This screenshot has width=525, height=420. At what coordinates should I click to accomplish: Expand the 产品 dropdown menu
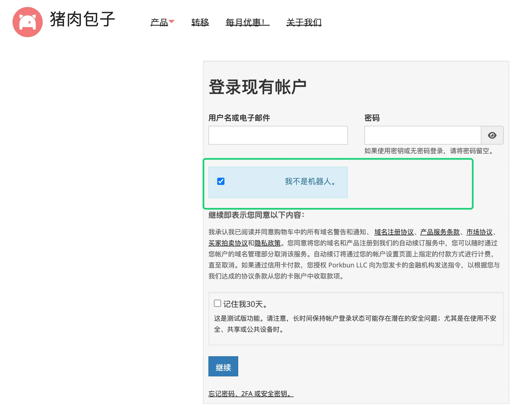tap(162, 22)
